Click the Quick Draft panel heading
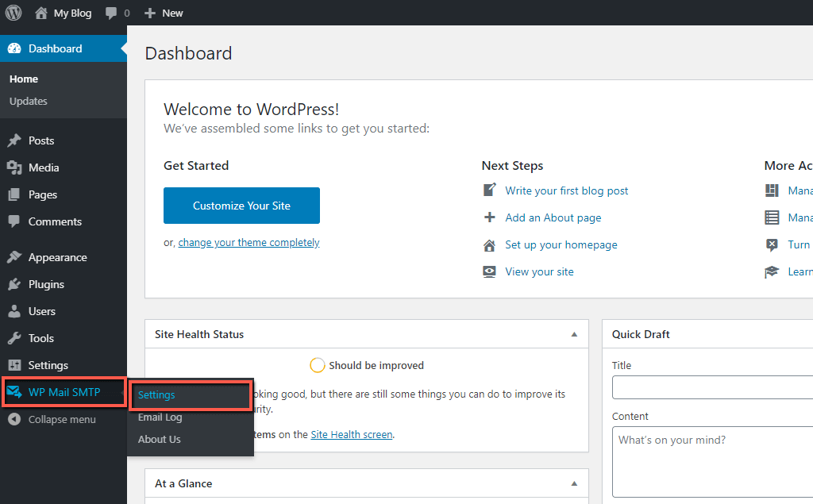Screen dimensions: 813x504 tap(641, 334)
